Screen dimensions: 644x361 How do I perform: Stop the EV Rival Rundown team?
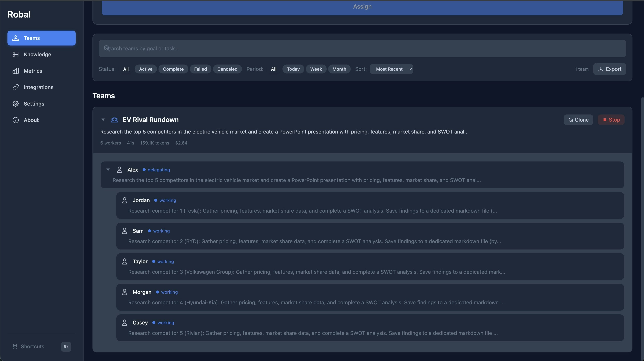click(x=611, y=120)
